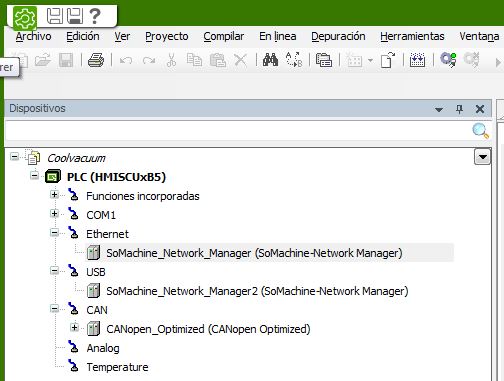Select SoMachine_Network_Manager under Ethernet
The image size is (504, 381).
(x=254, y=253)
